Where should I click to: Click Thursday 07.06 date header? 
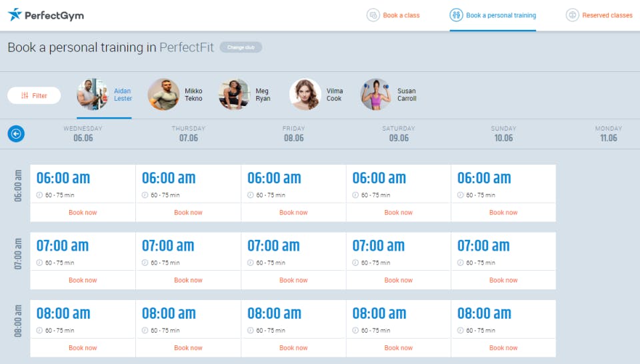point(189,134)
